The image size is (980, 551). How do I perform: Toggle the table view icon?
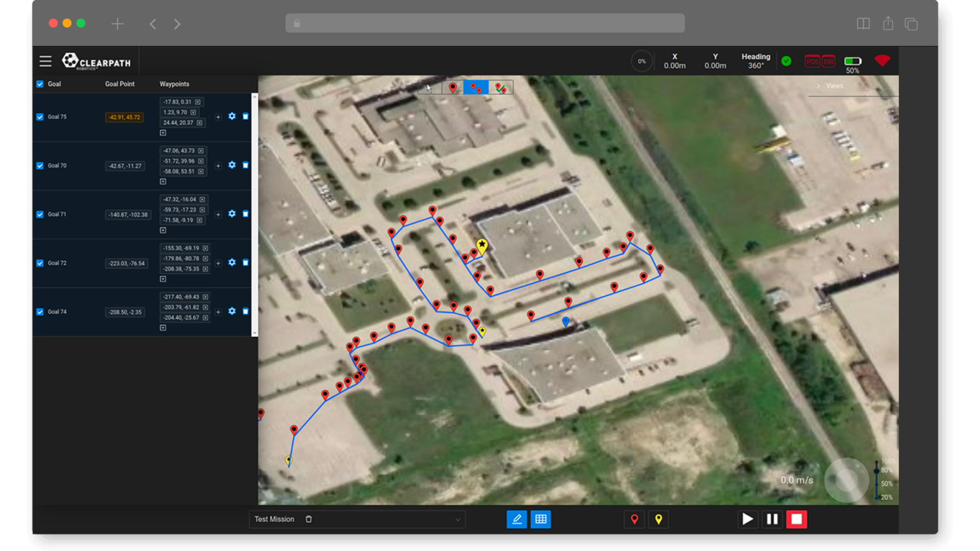pos(541,519)
